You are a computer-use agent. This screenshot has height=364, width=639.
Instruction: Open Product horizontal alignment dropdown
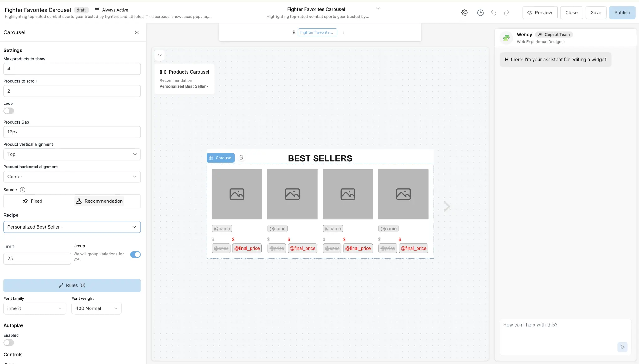tap(72, 177)
